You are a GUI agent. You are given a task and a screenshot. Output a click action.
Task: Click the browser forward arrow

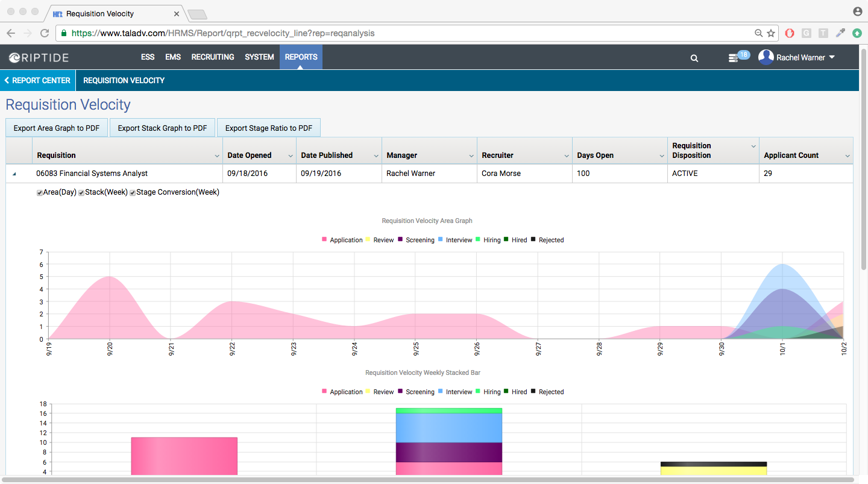(28, 33)
